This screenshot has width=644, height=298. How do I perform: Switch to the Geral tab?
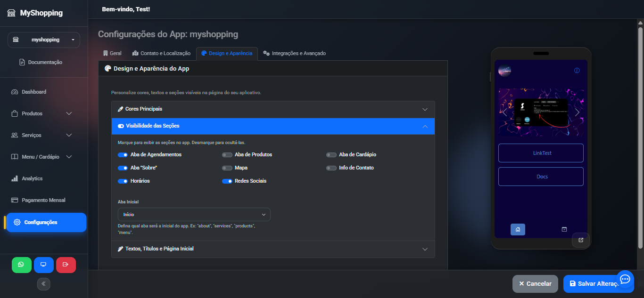click(x=112, y=53)
